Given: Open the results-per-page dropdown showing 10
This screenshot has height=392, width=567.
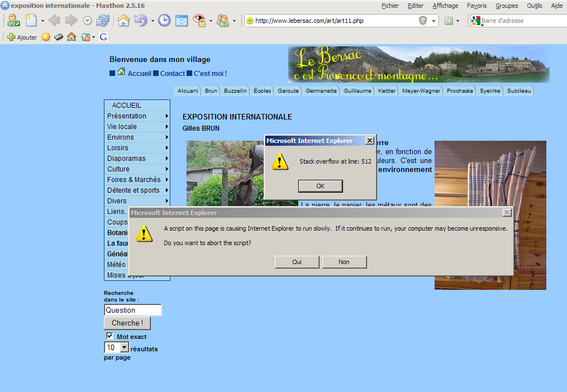Looking at the screenshot, I should 125,347.
